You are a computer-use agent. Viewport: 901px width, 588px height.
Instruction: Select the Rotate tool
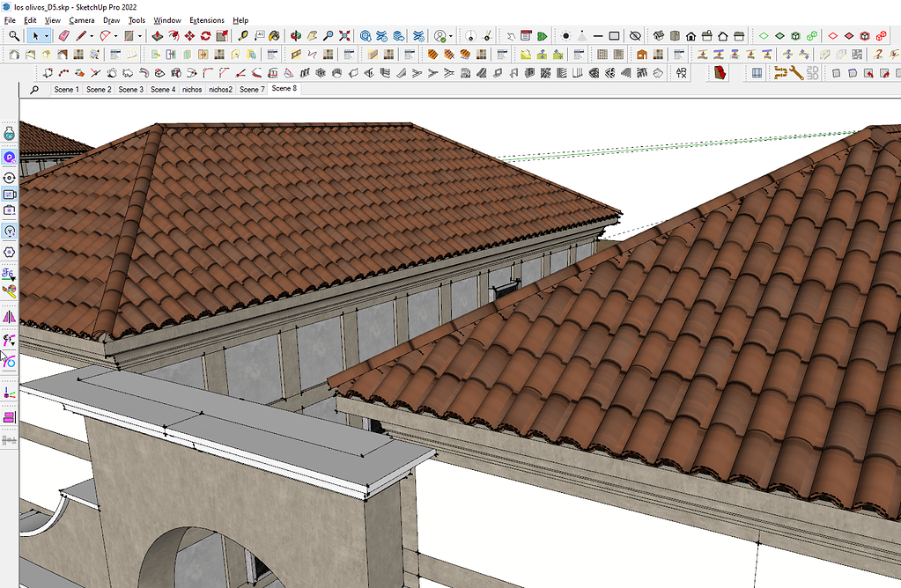point(205,36)
